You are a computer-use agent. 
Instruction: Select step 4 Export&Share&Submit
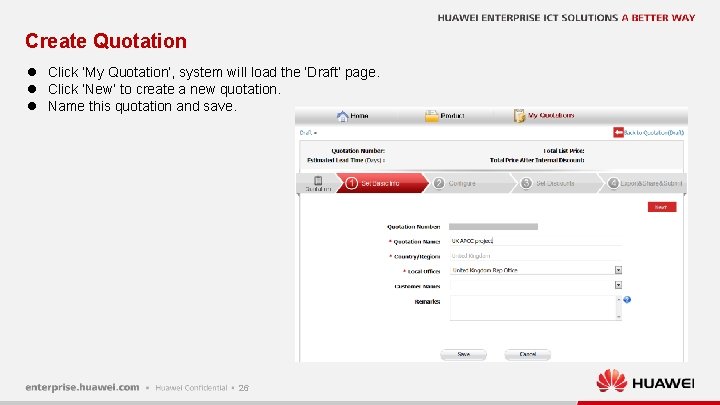pos(644,183)
